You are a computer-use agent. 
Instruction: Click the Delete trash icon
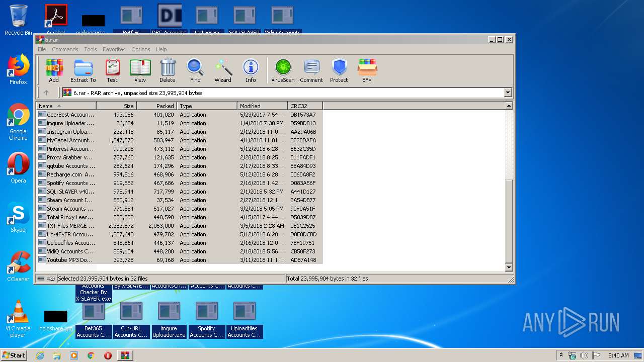tap(168, 71)
